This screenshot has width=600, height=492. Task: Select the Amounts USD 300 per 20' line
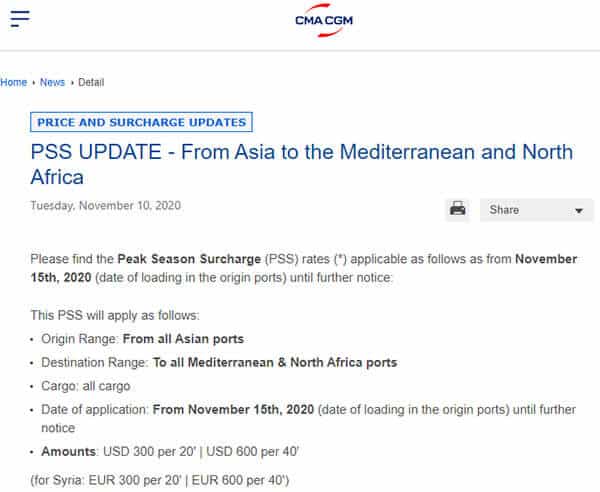coord(170,451)
